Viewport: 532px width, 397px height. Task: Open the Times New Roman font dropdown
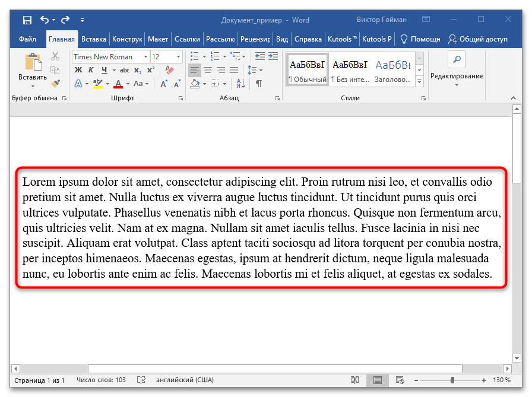pyautogui.click(x=145, y=57)
